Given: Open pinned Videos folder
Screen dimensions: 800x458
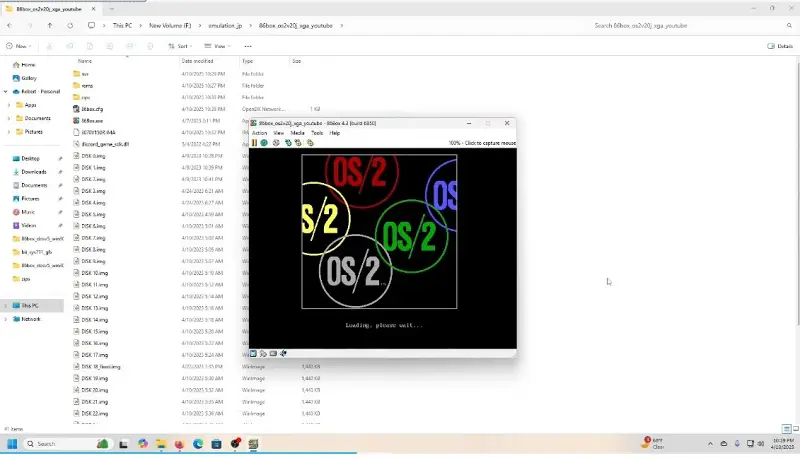Looking at the screenshot, I should [28, 225].
